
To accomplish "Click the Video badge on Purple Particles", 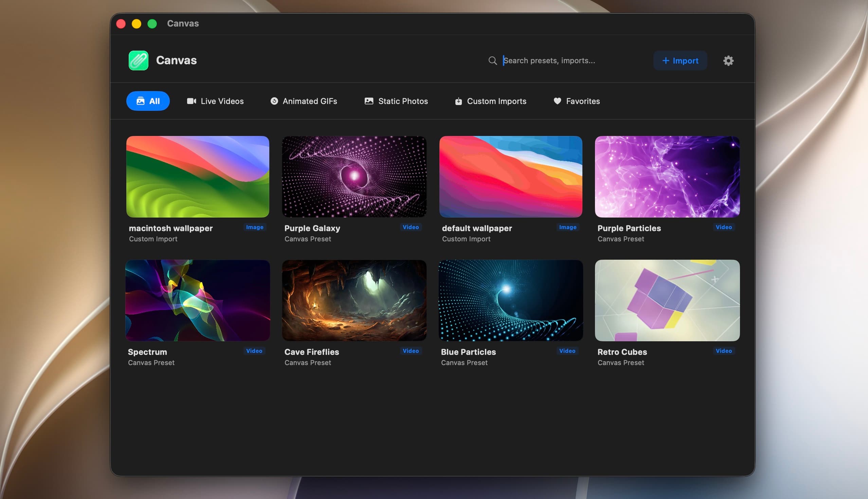I will pyautogui.click(x=724, y=227).
